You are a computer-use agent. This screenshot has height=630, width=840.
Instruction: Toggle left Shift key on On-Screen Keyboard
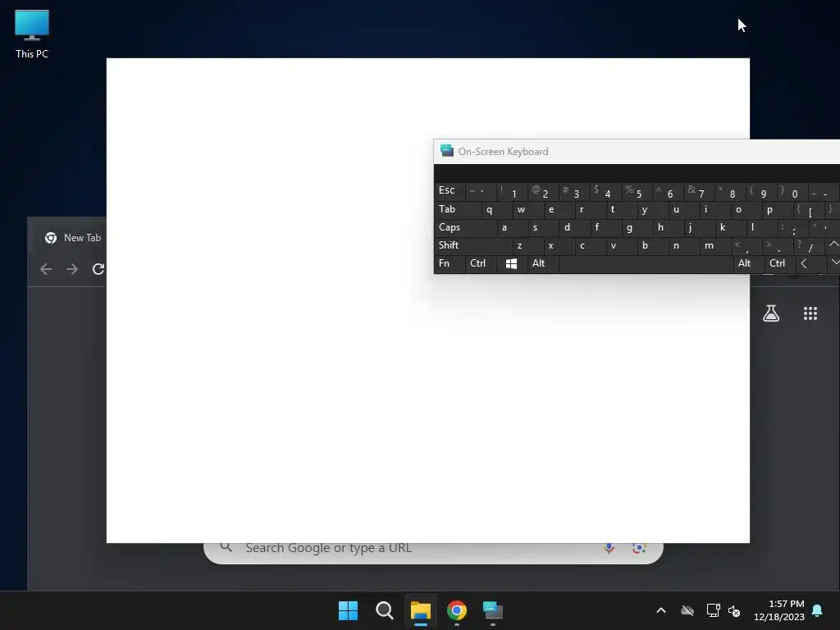[473, 245]
